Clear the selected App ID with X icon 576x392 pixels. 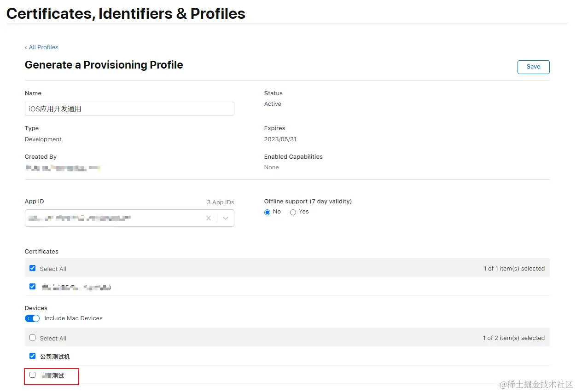209,218
